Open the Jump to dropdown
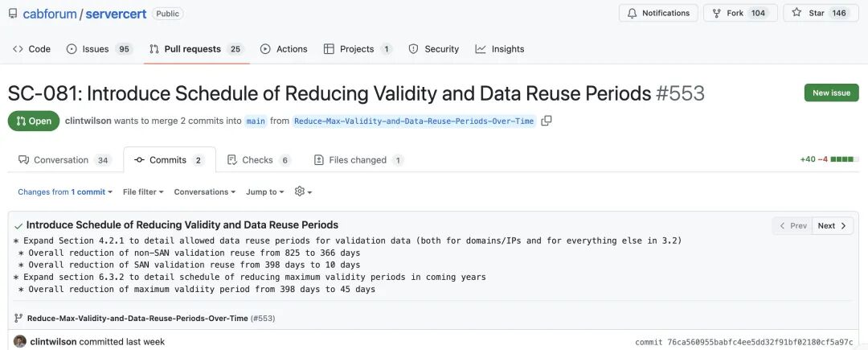This screenshot has height=350, width=868. coord(265,191)
